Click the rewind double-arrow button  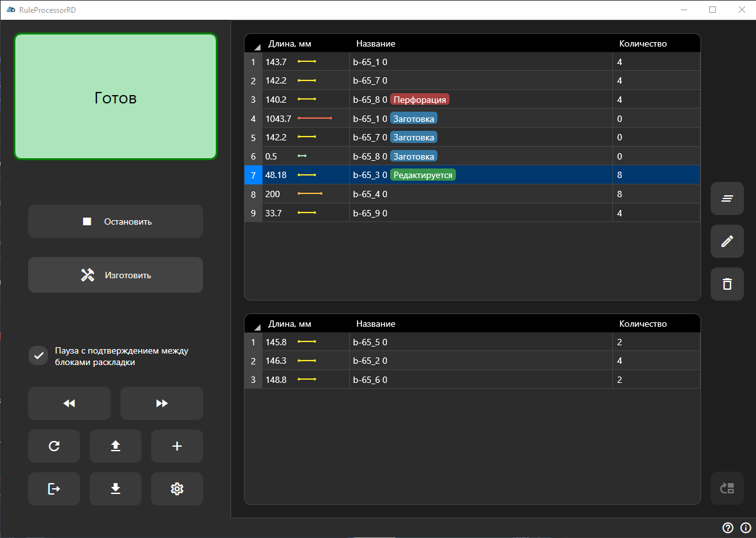(x=69, y=403)
